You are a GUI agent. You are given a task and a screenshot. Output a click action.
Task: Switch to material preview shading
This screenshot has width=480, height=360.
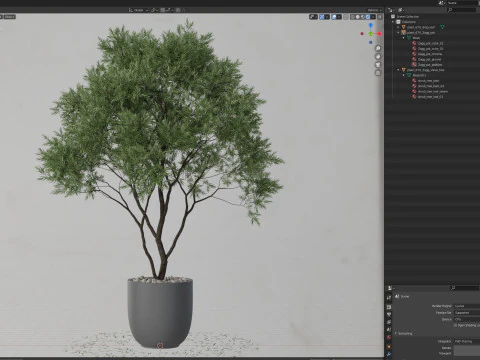(363, 17)
